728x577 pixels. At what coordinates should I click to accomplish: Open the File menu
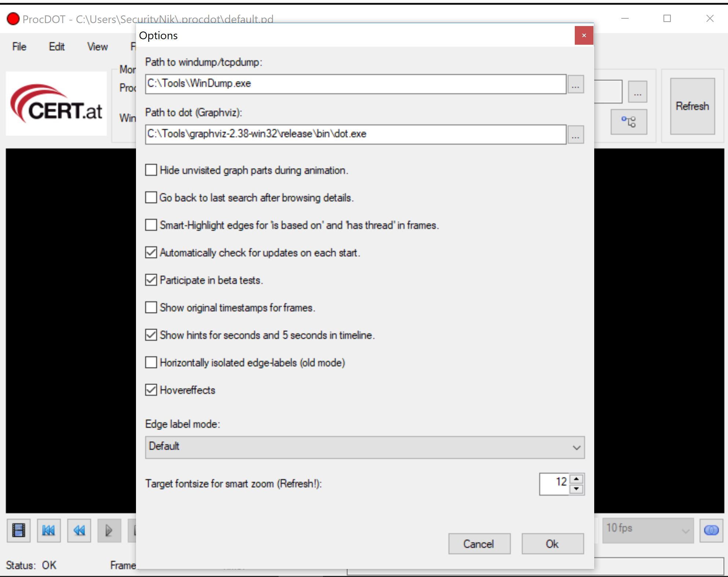[x=19, y=47]
